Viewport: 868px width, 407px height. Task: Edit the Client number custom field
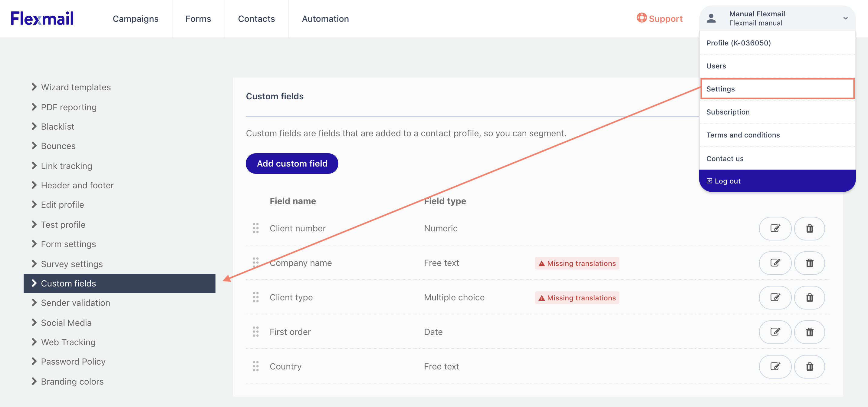tap(775, 228)
